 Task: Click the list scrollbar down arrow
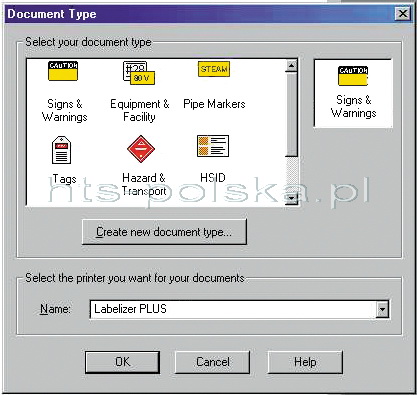292,199
